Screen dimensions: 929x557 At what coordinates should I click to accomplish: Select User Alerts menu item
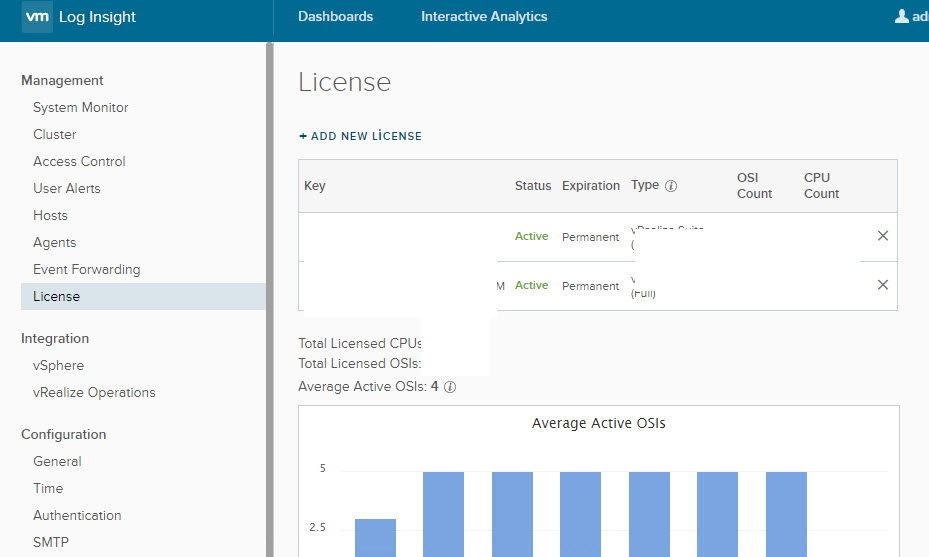click(66, 189)
